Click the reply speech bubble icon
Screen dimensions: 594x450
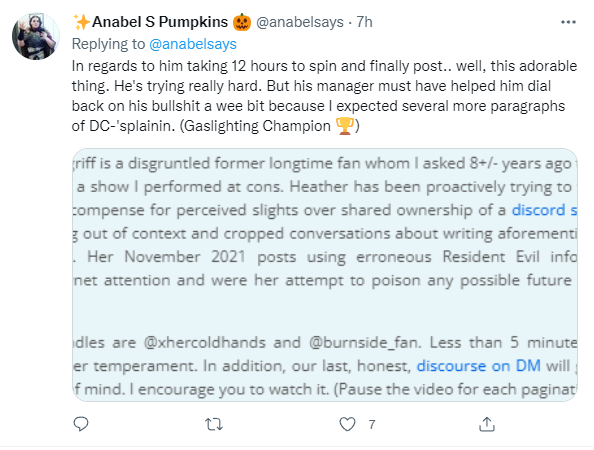(x=81, y=424)
